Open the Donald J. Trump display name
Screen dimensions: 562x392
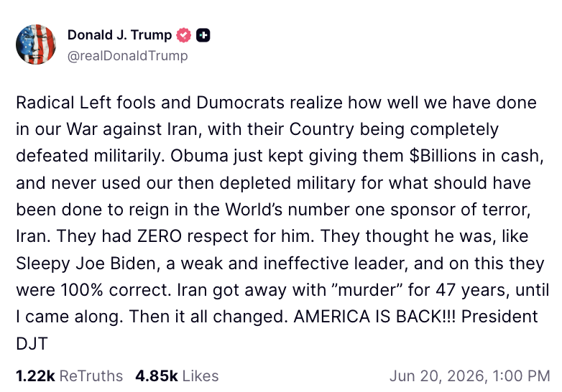click(120, 35)
